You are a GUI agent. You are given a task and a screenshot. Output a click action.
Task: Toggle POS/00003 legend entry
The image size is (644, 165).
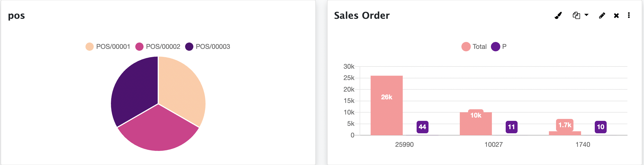207,47
